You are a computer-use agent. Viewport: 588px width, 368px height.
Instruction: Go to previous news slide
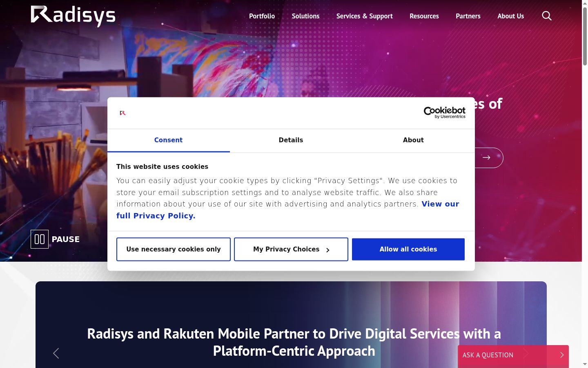(56, 353)
